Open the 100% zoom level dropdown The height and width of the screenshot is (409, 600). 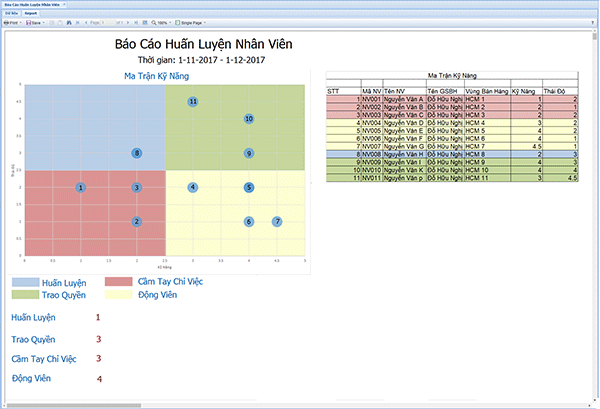171,23
